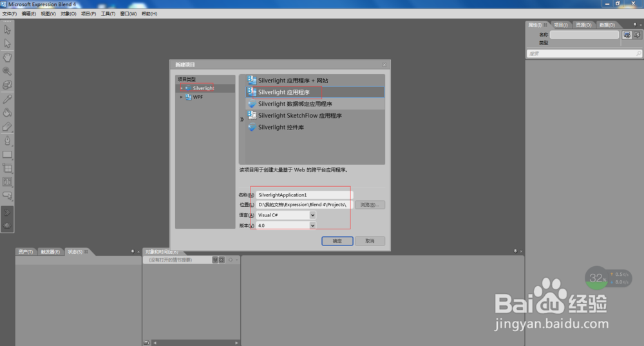Select the Camera Orbit tool
644x346 pixels.
(7, 85)
